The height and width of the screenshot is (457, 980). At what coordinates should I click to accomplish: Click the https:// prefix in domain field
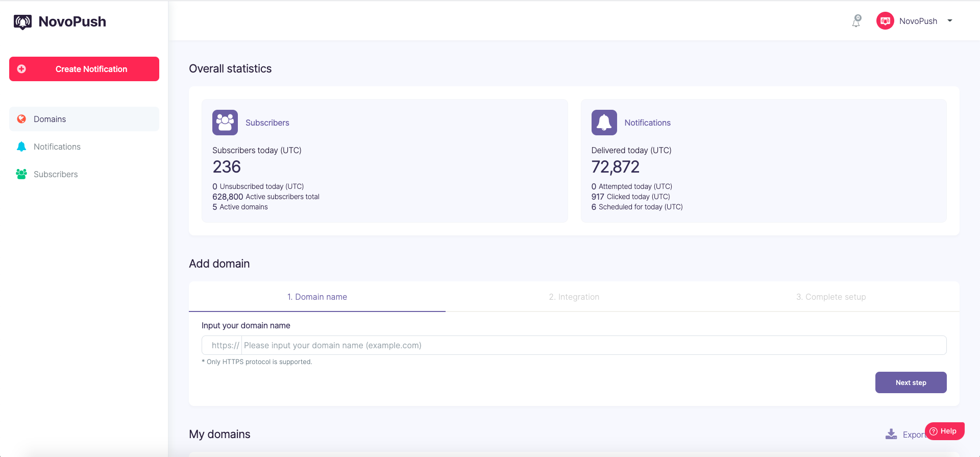pyautogui.click(x=225, y=345)
